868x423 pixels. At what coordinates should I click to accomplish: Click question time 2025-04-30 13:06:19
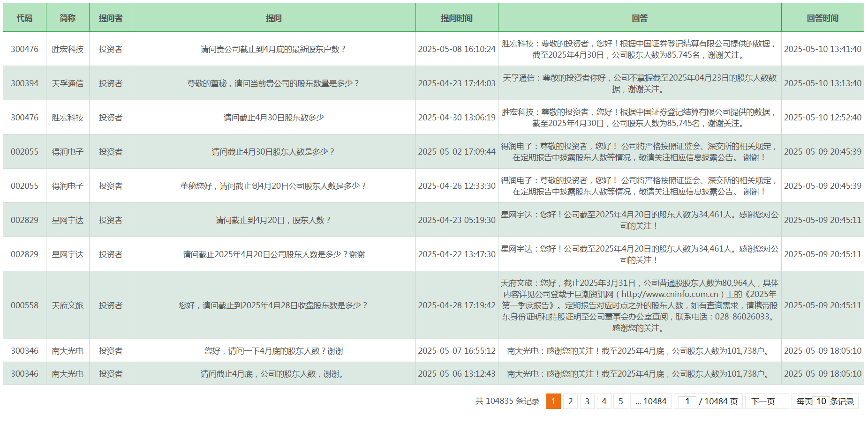tap(457, 118)
